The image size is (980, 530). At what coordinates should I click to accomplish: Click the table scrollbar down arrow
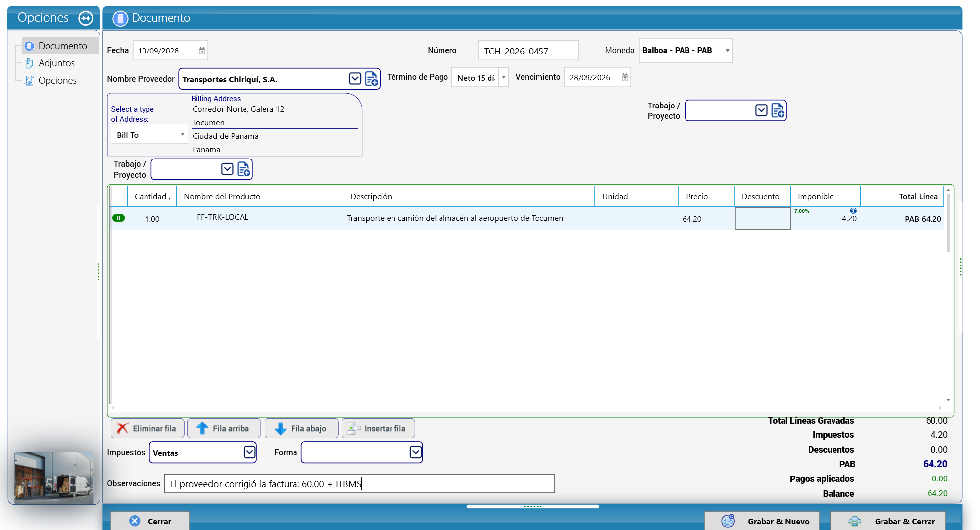(948, 400)
